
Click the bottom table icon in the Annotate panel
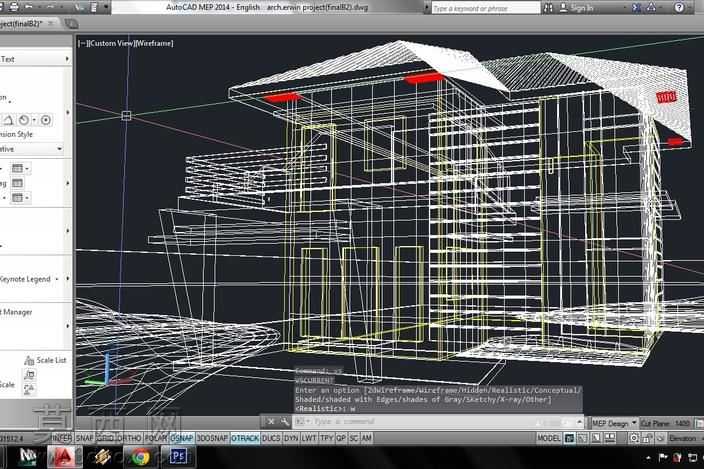[17, 197]
